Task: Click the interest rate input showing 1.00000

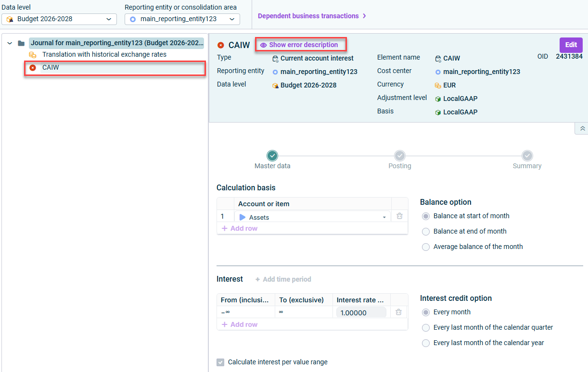Action: tap(361, 312)
